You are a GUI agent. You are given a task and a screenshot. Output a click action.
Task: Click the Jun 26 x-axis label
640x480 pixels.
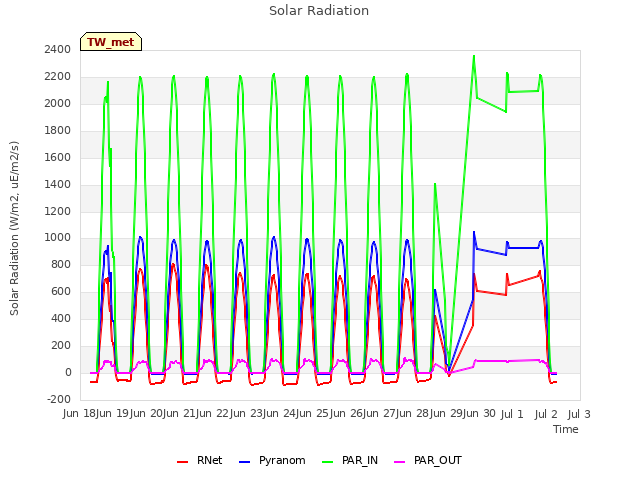click(x=346, y=413)
